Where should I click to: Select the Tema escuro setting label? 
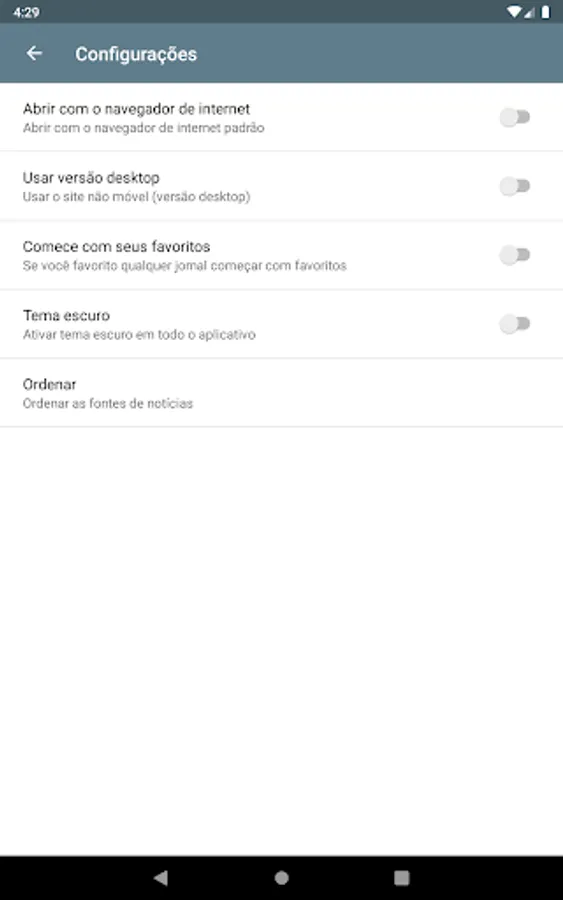click(x=66, y=315)
